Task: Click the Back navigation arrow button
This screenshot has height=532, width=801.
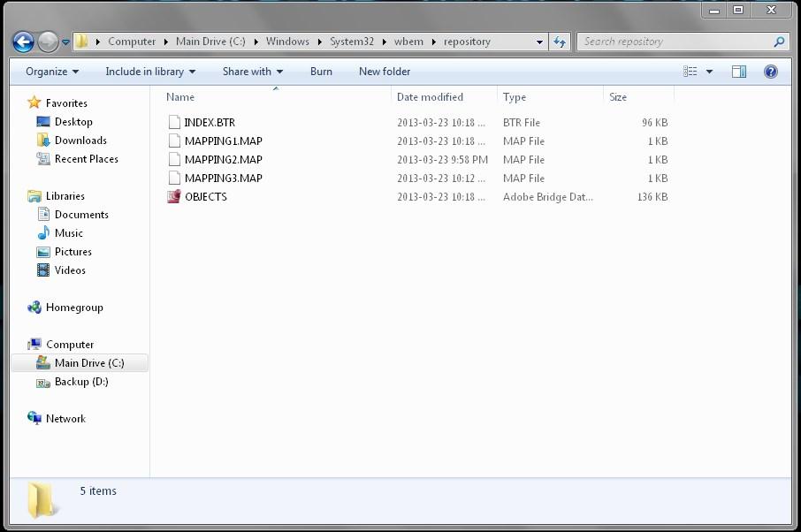Action: (24, 42)
